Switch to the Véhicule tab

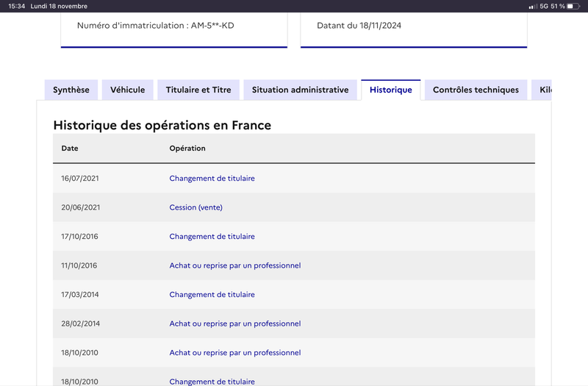click(x=127, y=90)
